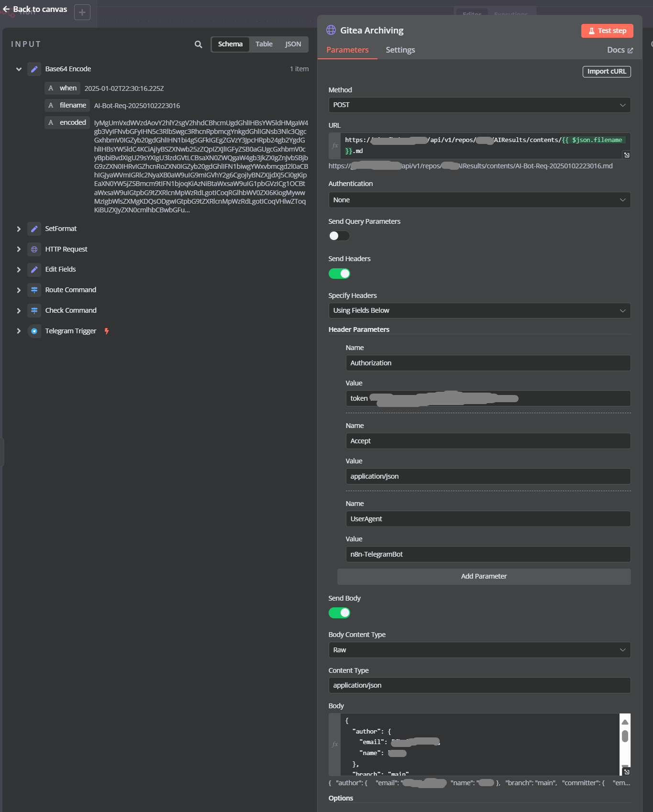This screenshot has height=812, width=653.
Task: Click the string type icon for 'filename'
Action: click(51, 105)
